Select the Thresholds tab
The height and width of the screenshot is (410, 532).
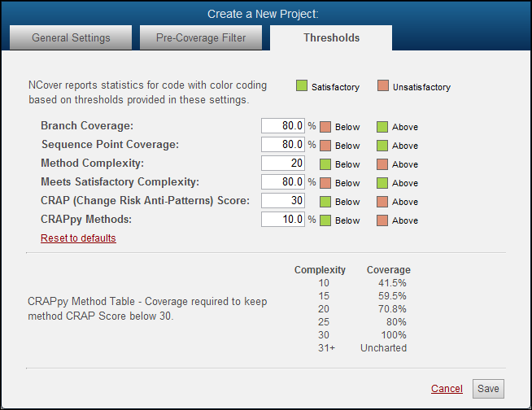pos(331,38)
